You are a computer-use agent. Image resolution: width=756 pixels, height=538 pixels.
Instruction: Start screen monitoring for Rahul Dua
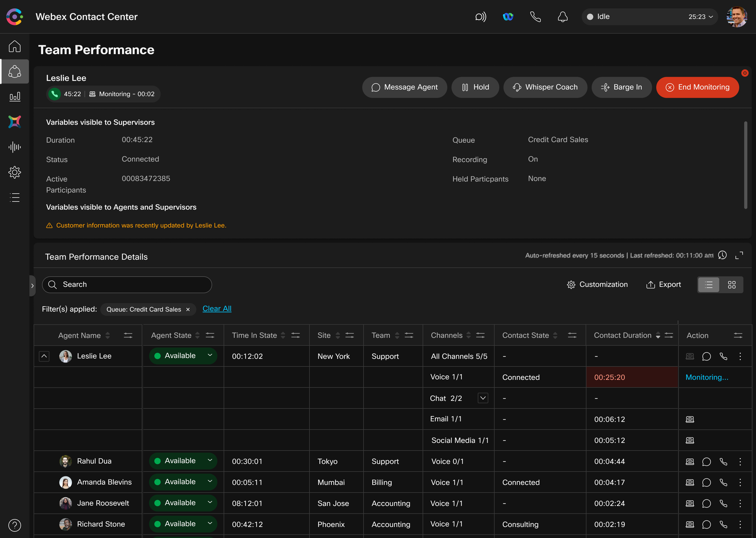click(x=690, y=462)
